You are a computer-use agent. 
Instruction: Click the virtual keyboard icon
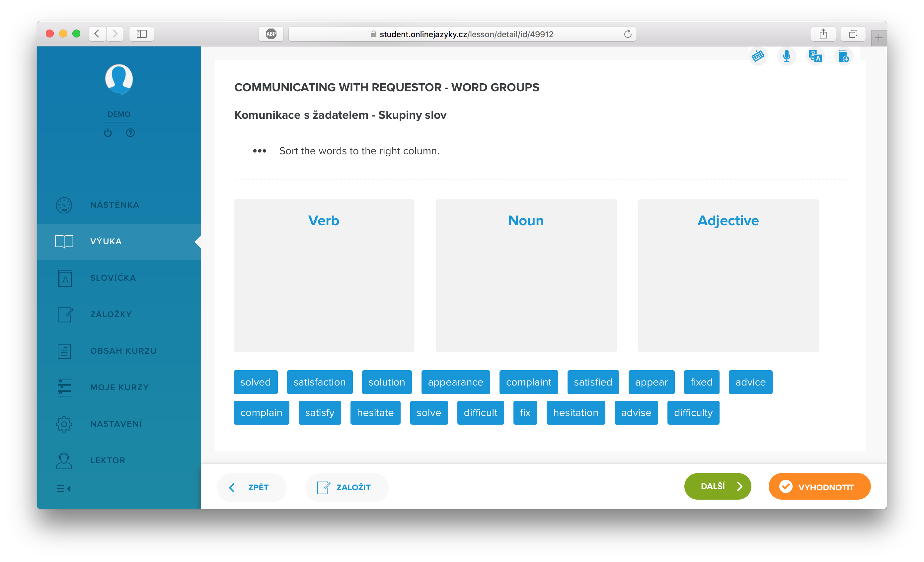pos(758,56)
